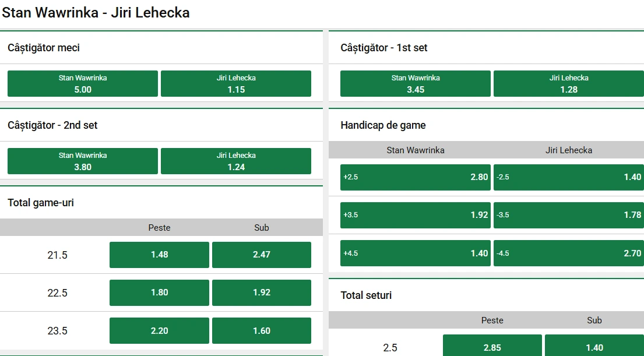Click Lehecka -4.5 handicap at 2.70
The width and height of the screenshot is (644, 356).
[569, 253]
